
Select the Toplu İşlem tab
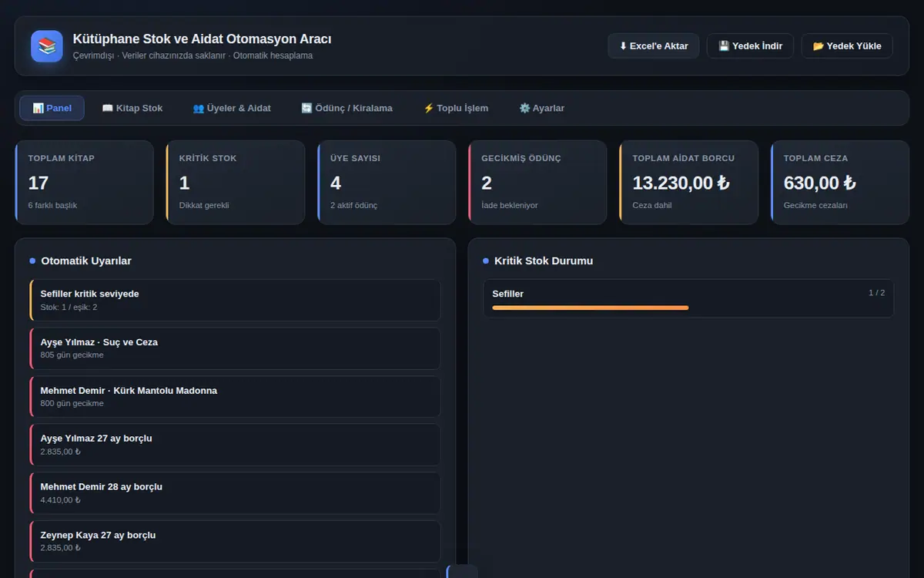pos(456,108)
